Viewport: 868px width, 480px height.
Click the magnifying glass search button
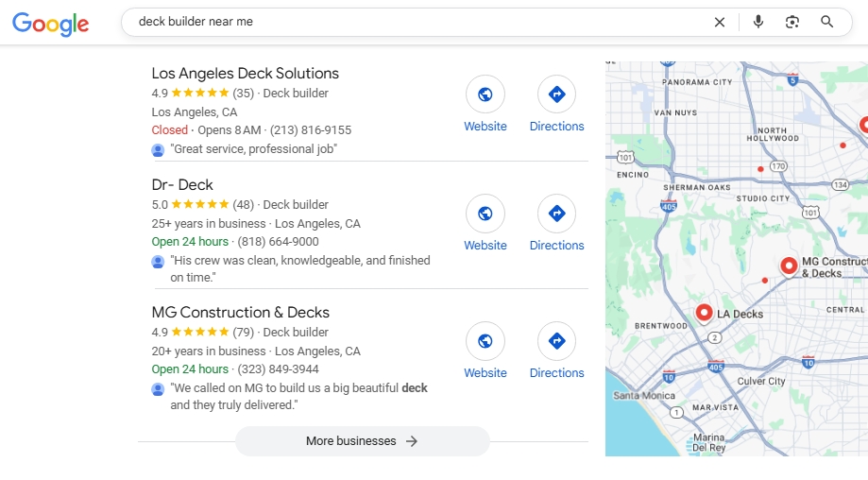pyautogui.click(x=827, y=22)
